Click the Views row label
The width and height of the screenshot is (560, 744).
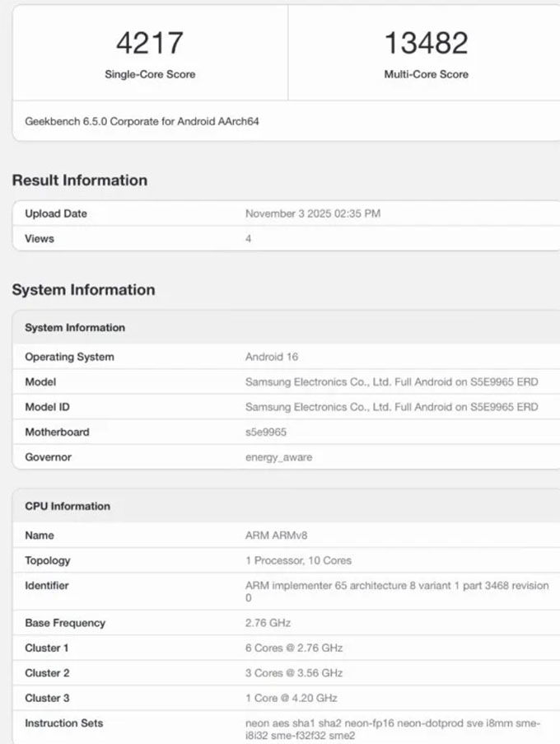pos(40,238)
